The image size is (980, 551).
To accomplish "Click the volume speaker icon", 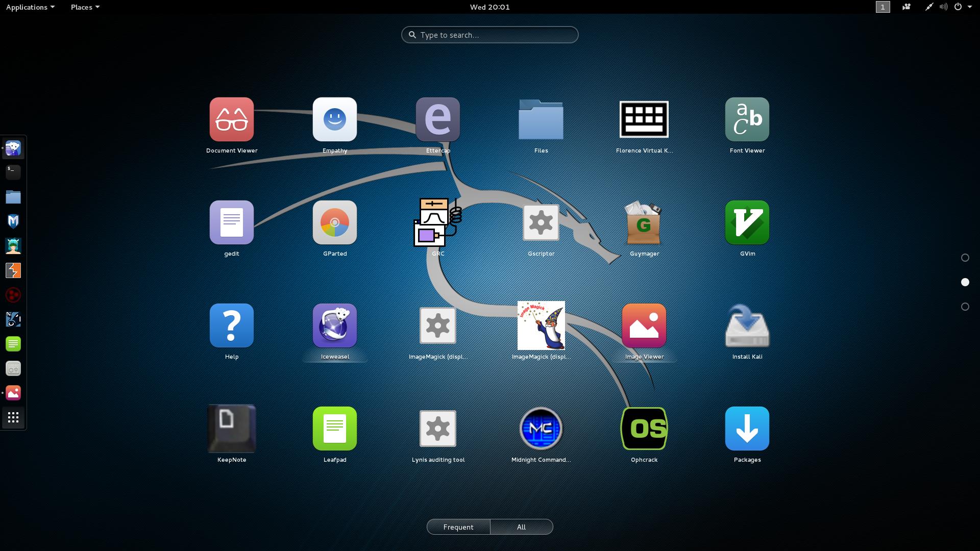I will point(943,7).
